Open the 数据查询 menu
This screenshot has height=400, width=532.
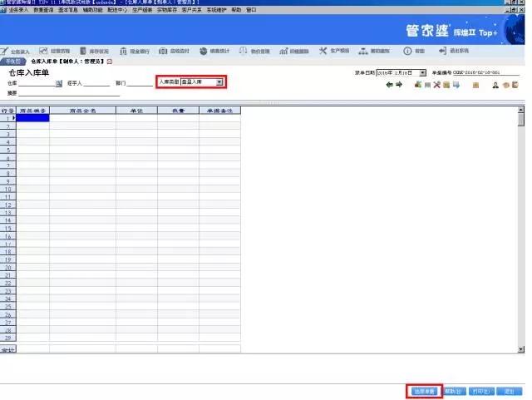(43, 10)
